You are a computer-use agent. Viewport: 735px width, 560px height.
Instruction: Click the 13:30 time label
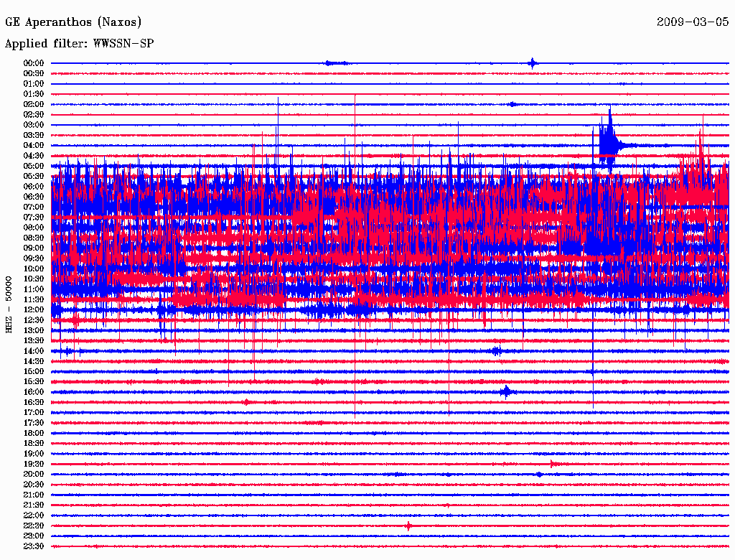click(x=34, y=341)
